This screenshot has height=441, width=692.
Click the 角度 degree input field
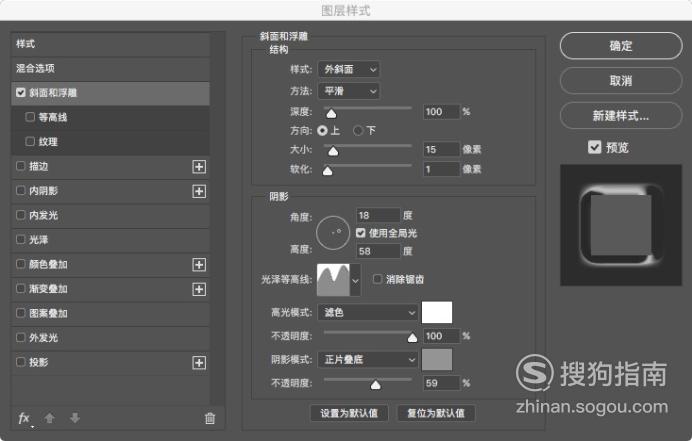click(378, 215)
